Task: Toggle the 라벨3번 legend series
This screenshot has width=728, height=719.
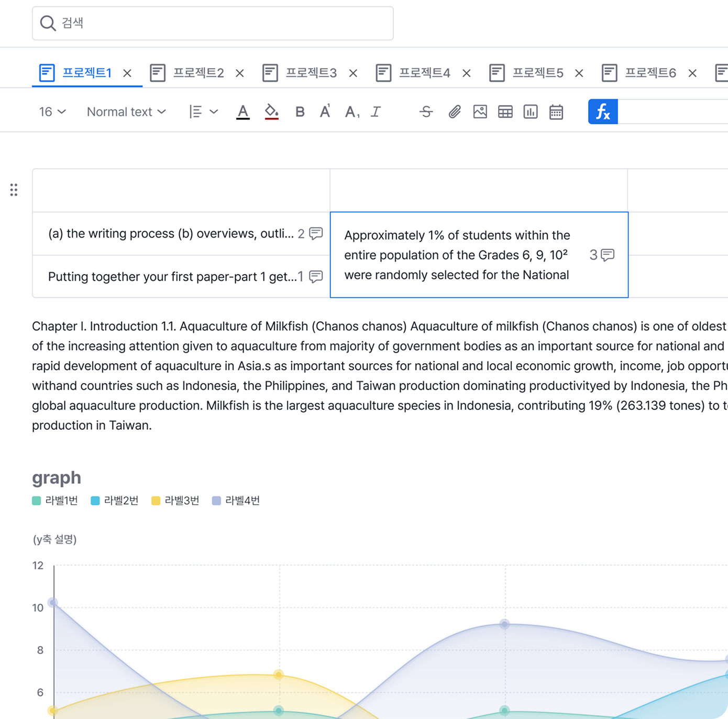Action: (x=175, y=500)
